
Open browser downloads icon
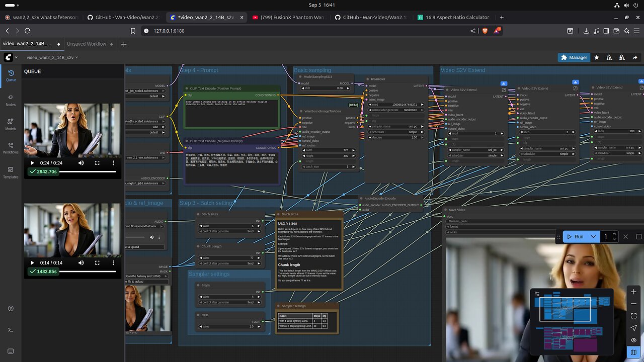click(x=586, y=31)
